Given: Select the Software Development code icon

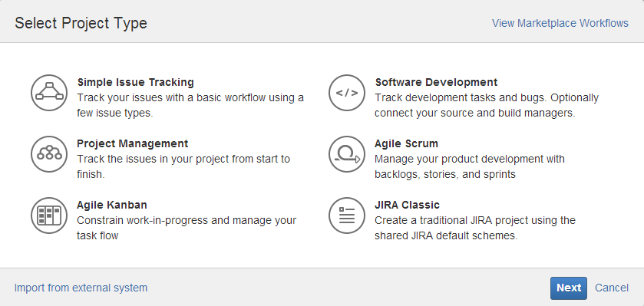Looking at the screenshot, I should [347, 93].
